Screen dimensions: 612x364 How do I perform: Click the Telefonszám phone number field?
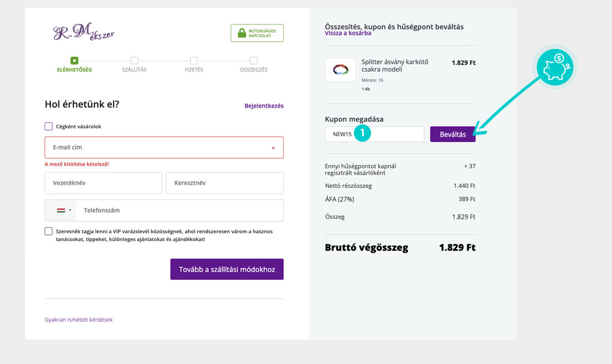click(178, 211)
